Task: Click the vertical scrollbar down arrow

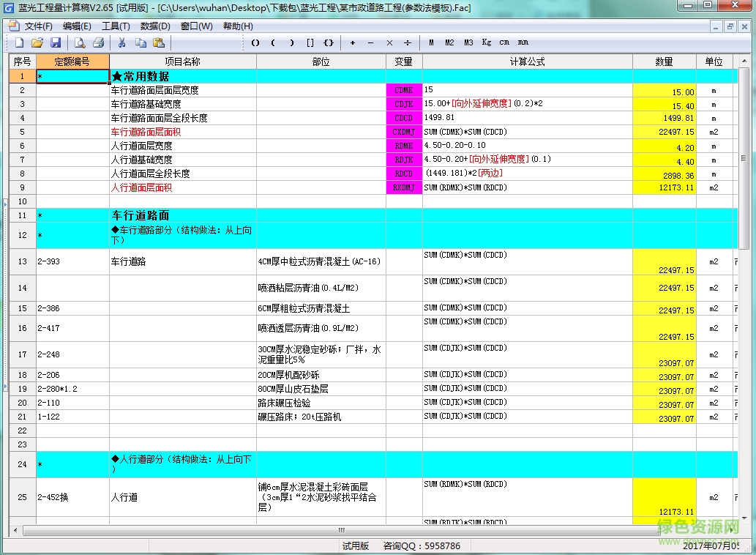Action: tap(744, 519)
